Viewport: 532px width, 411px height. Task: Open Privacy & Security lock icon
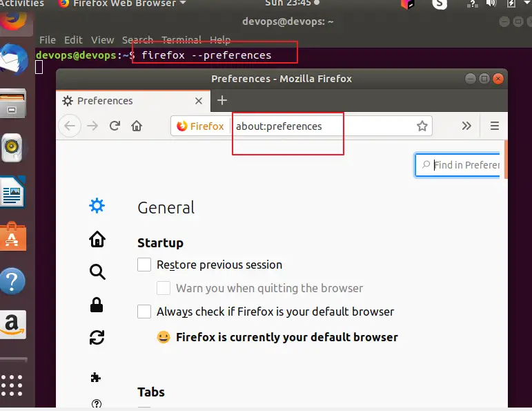tap(97, 305)
